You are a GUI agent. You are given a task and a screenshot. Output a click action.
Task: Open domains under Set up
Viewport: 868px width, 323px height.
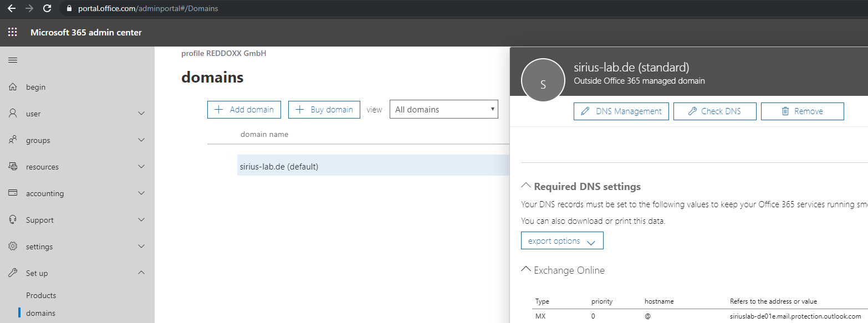[x=40, y=312]
